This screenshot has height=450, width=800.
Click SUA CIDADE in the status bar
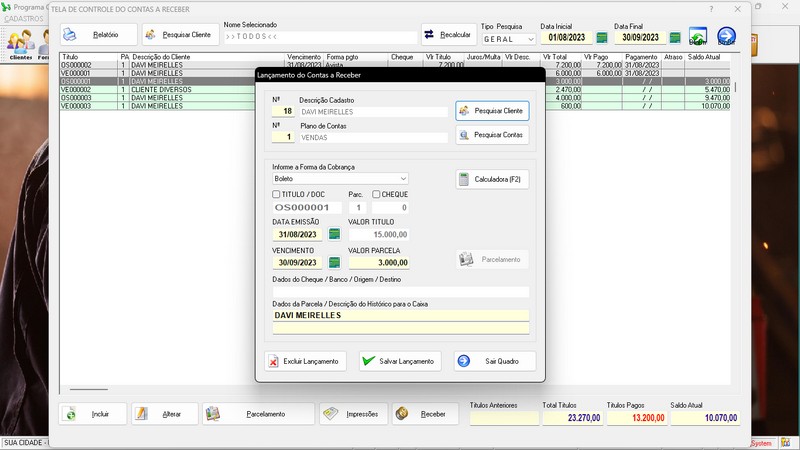(23, 443)
